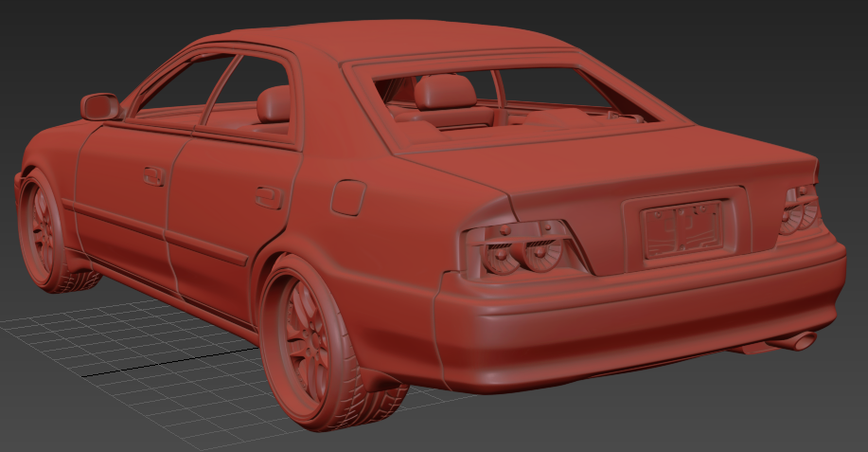868x452 pixels.
Task: Select the front door handle
Action: tap(154, 176)
